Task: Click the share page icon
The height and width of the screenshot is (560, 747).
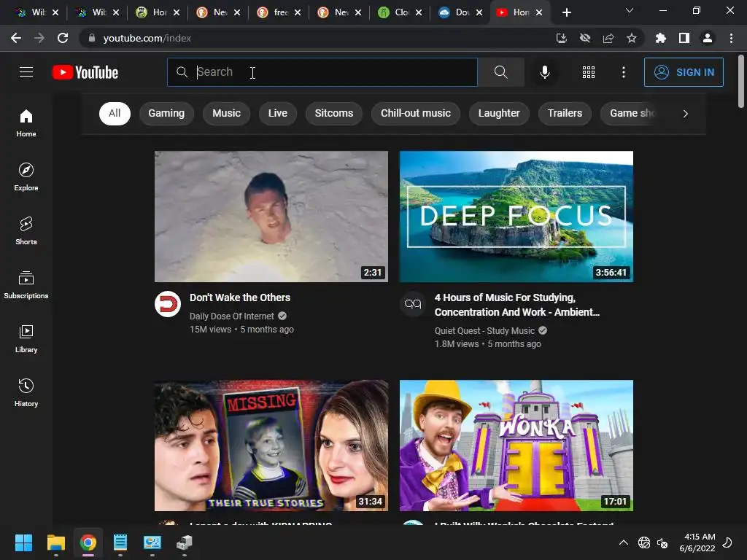Action: click(x=608, y=38)
